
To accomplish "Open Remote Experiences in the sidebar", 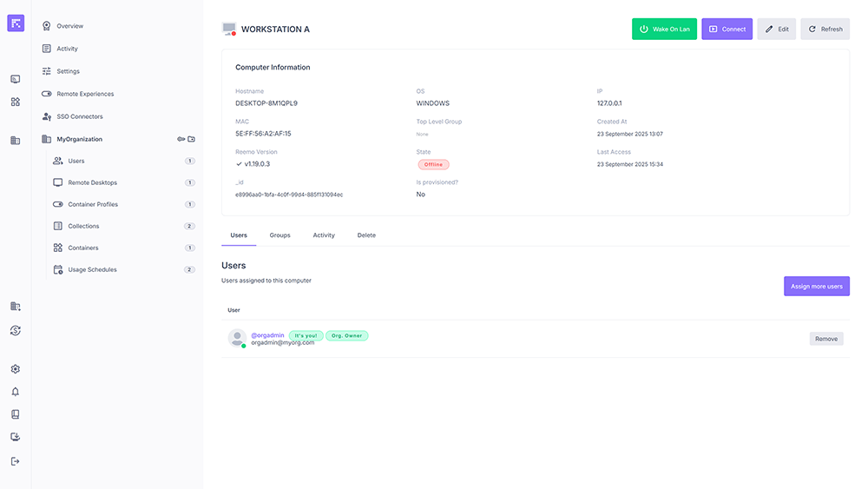I will point(85,94).
